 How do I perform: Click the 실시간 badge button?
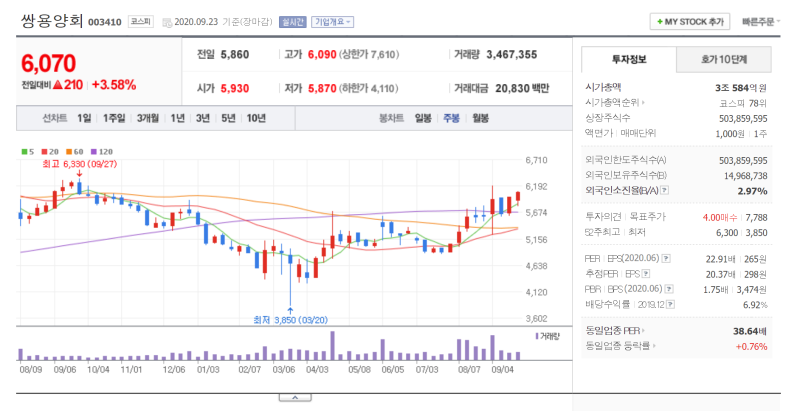tap(292, 22)
